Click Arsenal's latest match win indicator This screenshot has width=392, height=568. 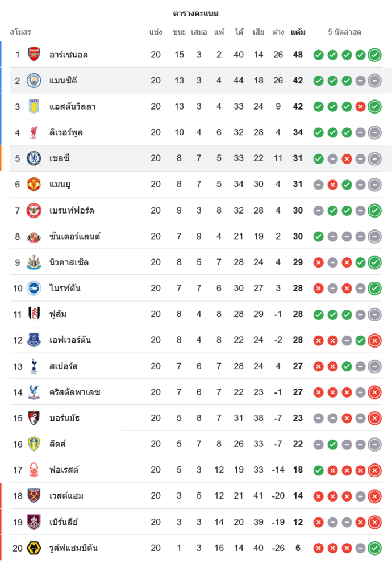tap(374, 55)
